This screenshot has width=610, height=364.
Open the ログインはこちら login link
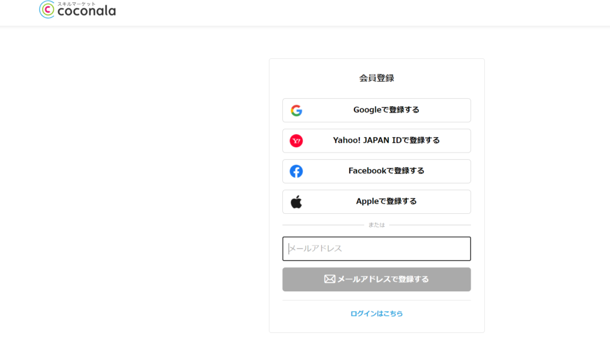376,313
